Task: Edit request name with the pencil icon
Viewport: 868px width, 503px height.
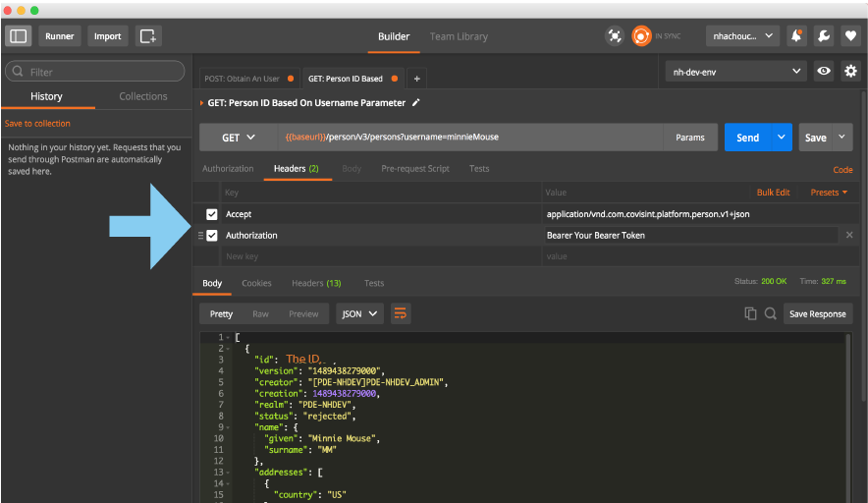Action: (416, 103)
